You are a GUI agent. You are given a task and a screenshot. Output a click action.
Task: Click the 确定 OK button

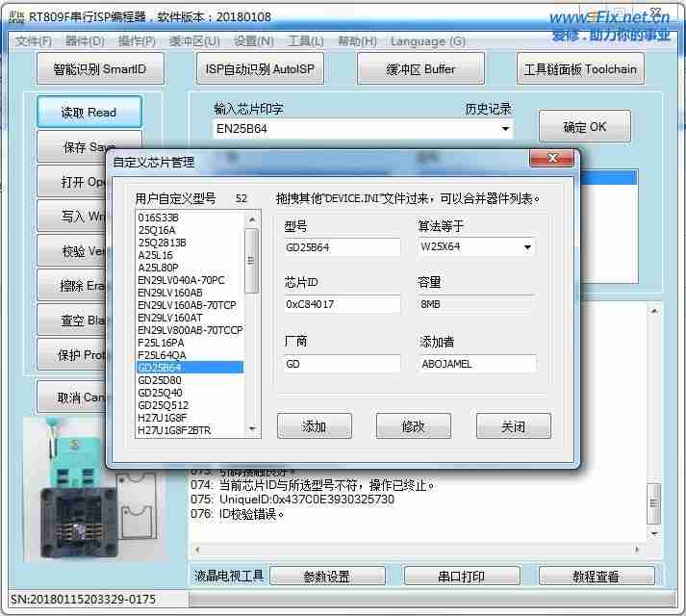[x=585, y=126]
